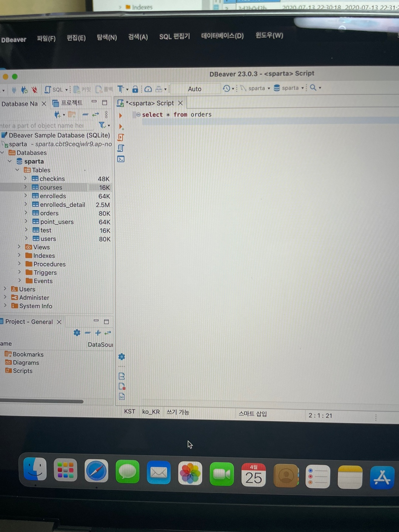
Task: Open the SQL console terminal icon
Action: click(121, 159)
